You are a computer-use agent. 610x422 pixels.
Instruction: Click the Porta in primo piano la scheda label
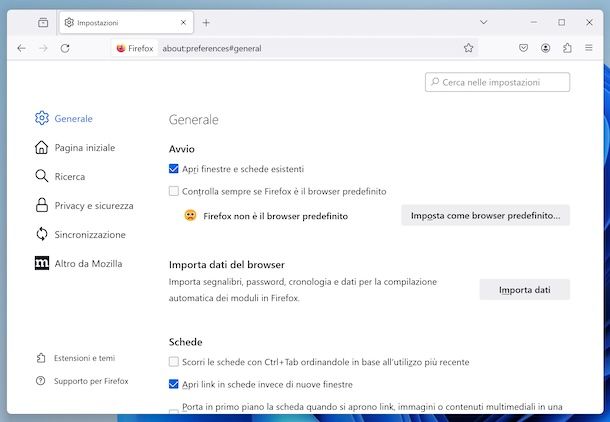(x=372, y=407)
